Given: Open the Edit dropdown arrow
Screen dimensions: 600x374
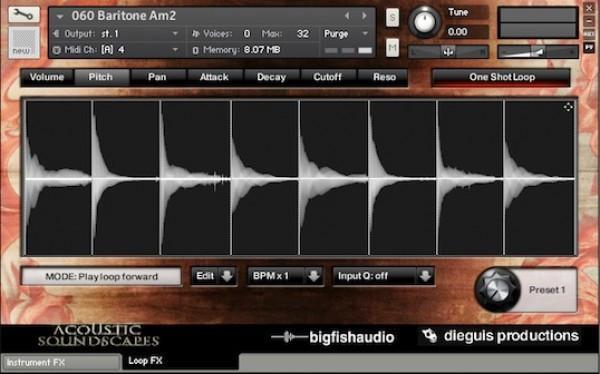Looking at the screenshot, I should 227,276.
